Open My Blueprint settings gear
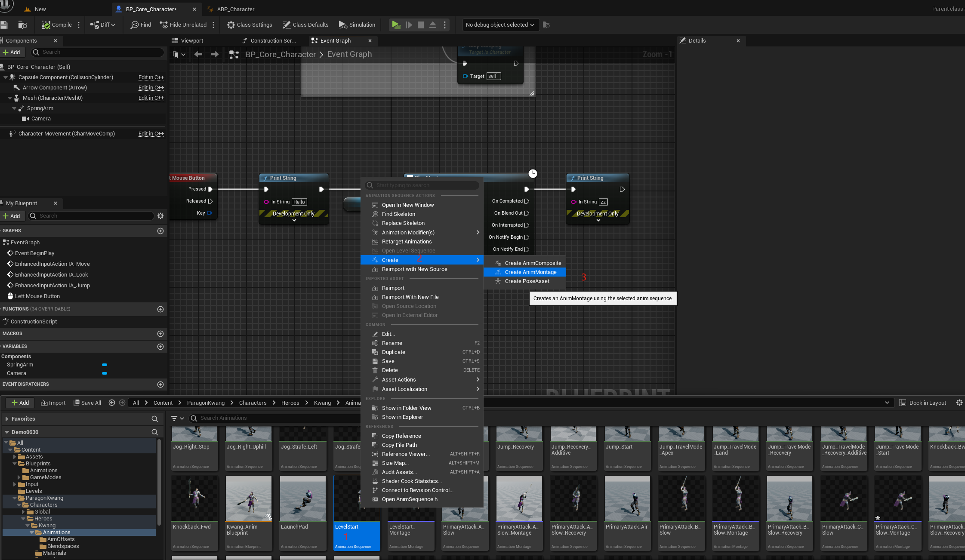The image size is (965, 560). 160,216
